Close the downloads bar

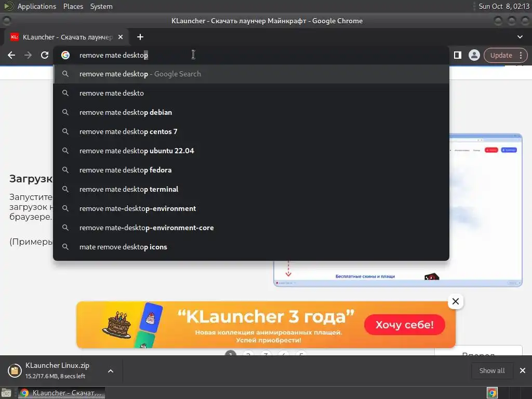(x=523, y=370)
